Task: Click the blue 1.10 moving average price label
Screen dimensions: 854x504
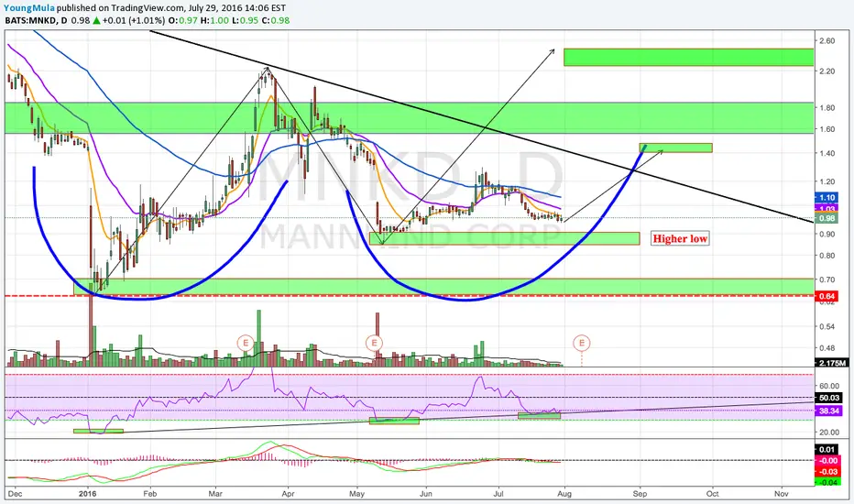Action: (827, 198)
